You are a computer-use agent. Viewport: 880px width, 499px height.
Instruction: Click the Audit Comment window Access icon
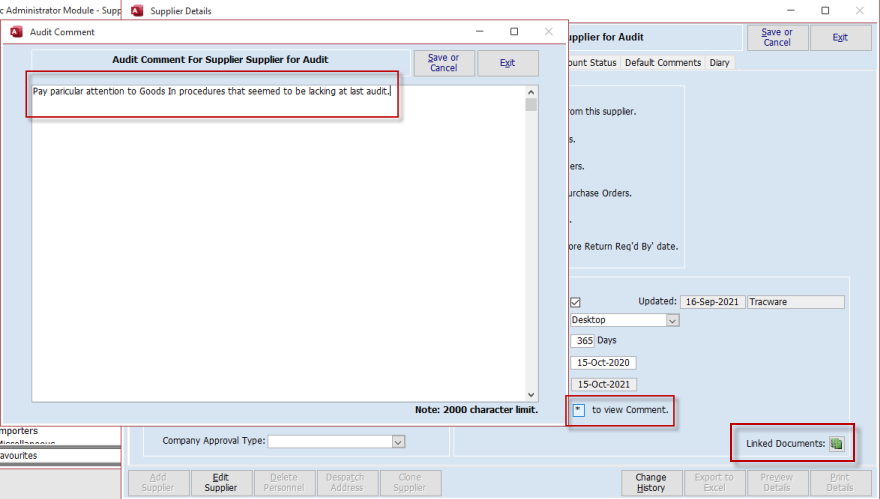(x=16, y=32)
